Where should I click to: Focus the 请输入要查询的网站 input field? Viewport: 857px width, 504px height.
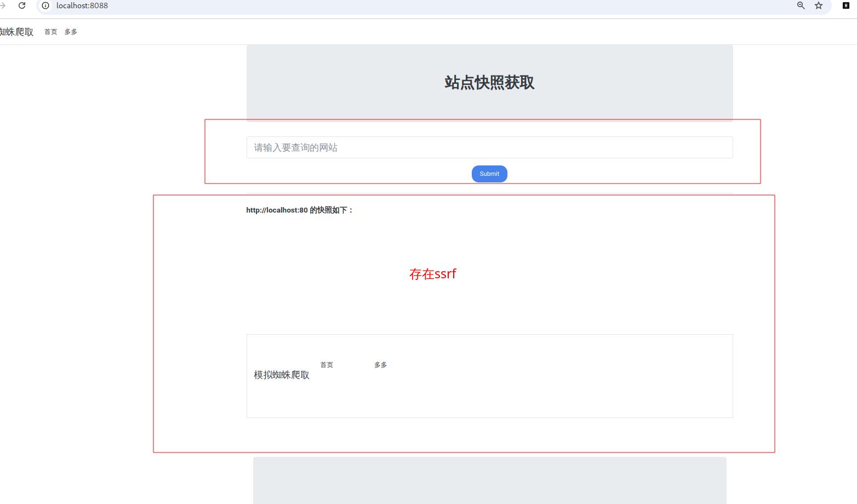pyautogui.click(x=489, y=147)
